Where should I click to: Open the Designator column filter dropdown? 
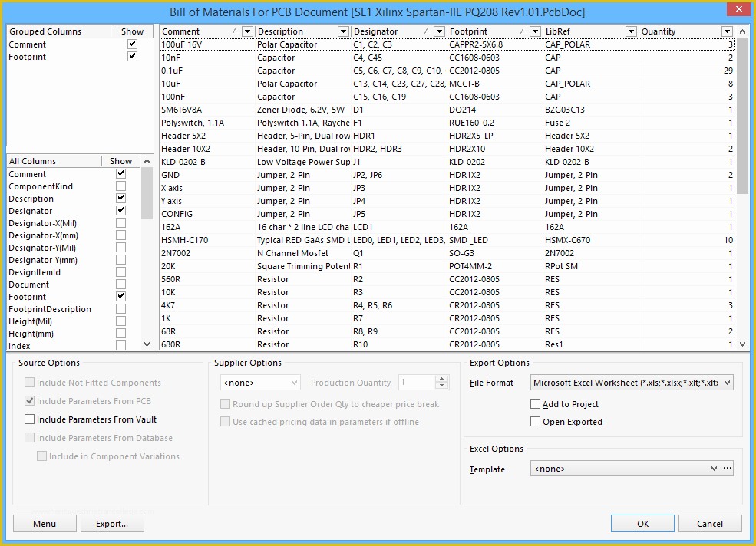click(439, 31)
